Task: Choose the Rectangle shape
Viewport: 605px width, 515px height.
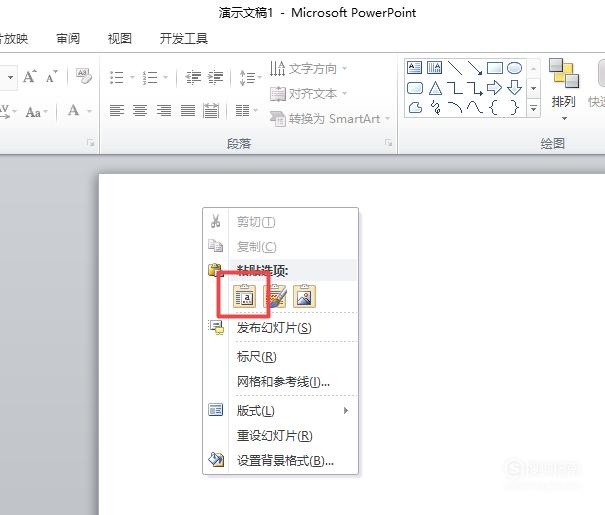Action: tap(495, 68)
